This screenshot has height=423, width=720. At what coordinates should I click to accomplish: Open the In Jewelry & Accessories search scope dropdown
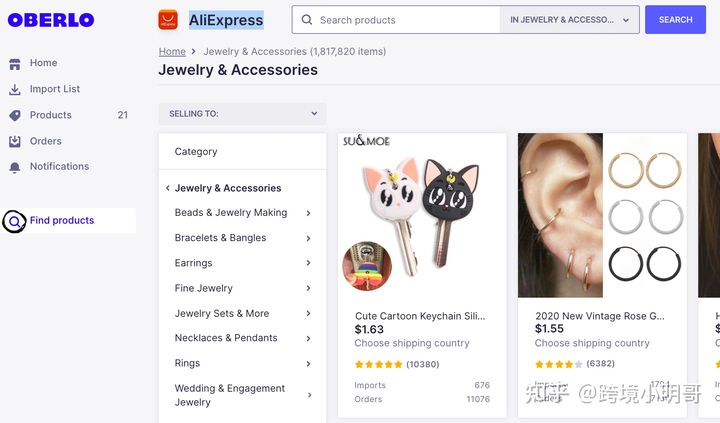(x=569, y=20)
